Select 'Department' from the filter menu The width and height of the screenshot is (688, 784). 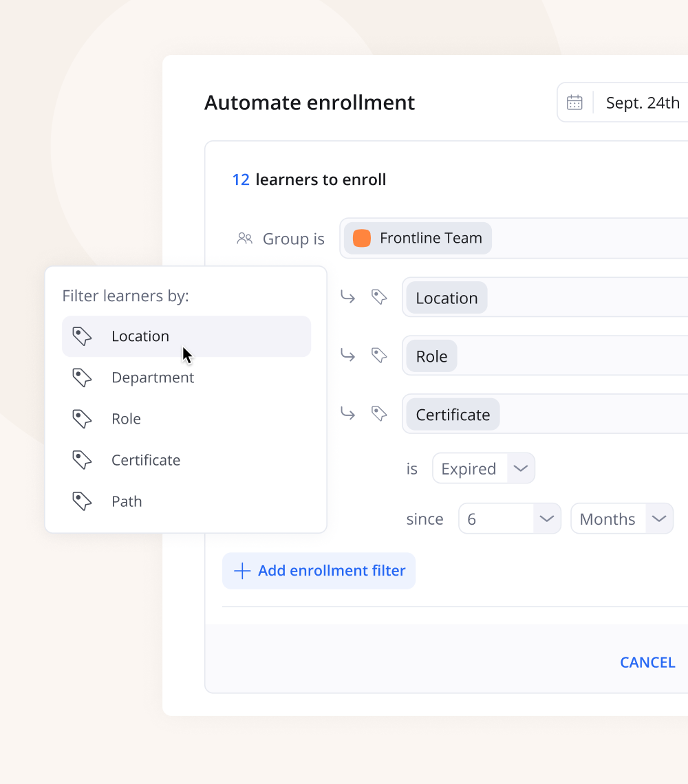tap(152, 378)
